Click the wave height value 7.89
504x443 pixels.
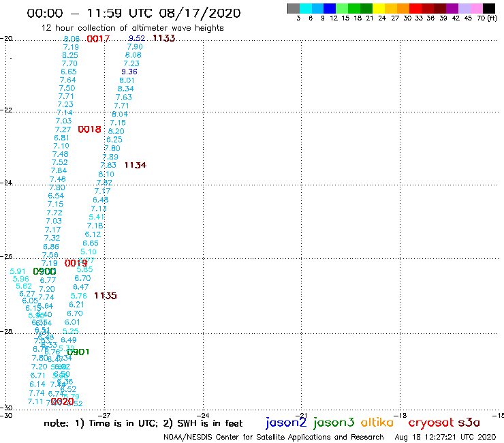[110, 157]
